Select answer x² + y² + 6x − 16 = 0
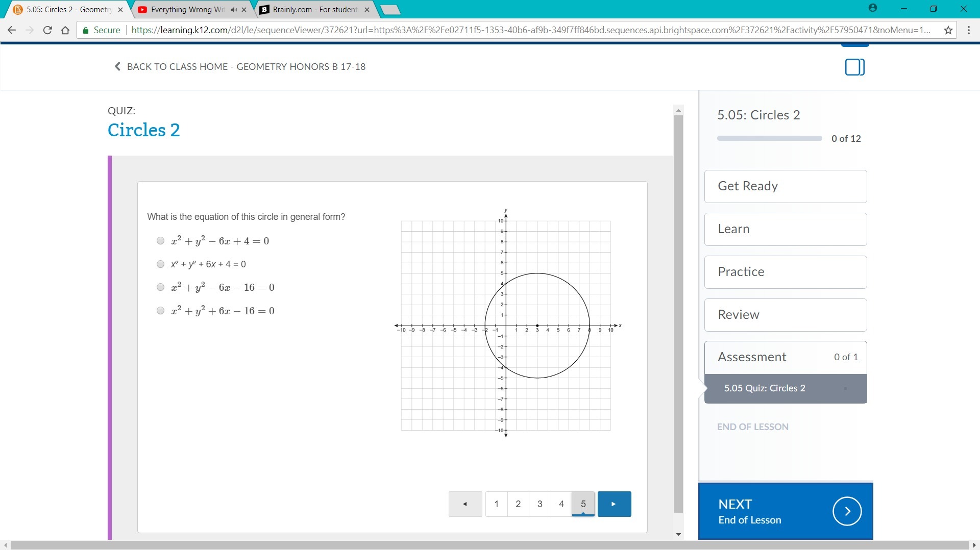Viewport: 980px width, 550px height. pyautogui.click(x=161, y=311)
